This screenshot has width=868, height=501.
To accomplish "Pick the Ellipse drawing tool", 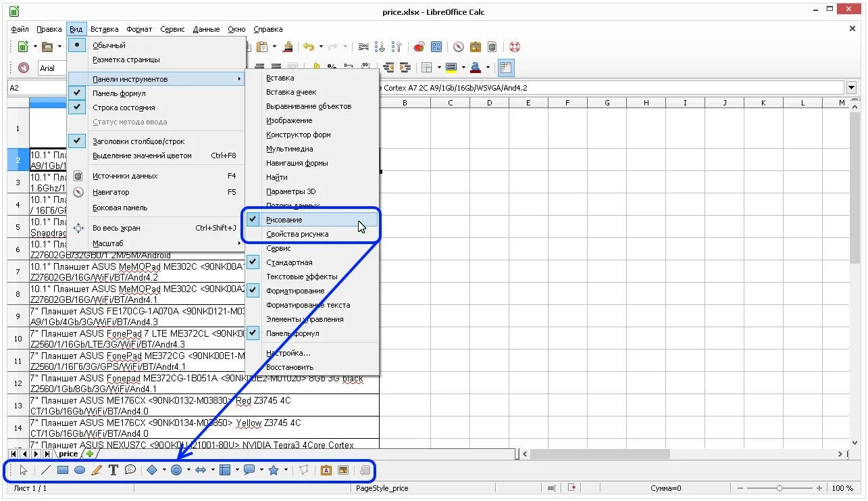I will pyautogui.click(x=80, y=470).
